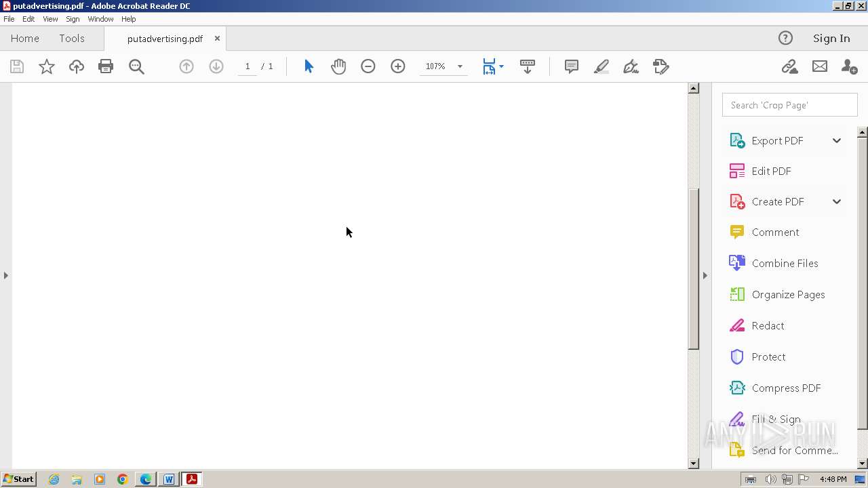The width and height of the screenshot is (868, 488).
Task: Click the scrolling mode keyboard icon
Action: [528, 66]
